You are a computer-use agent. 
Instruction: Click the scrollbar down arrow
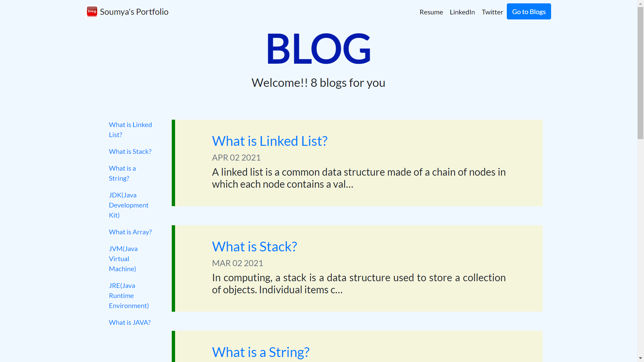point(640,358)
